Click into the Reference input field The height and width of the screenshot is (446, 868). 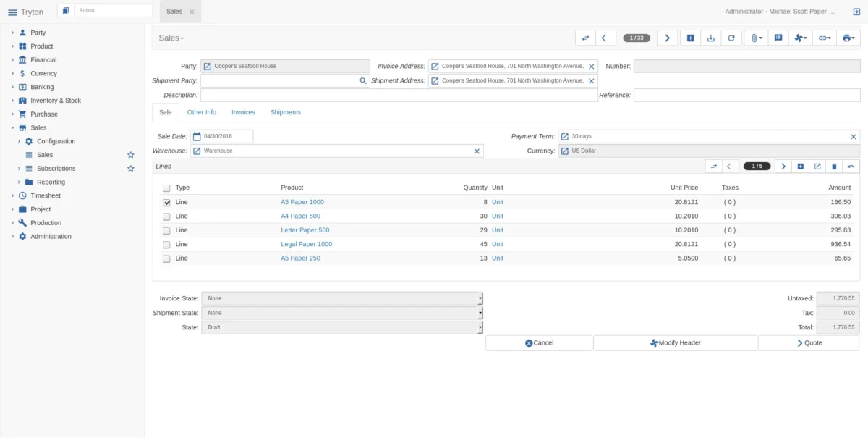tap(746, 95)
